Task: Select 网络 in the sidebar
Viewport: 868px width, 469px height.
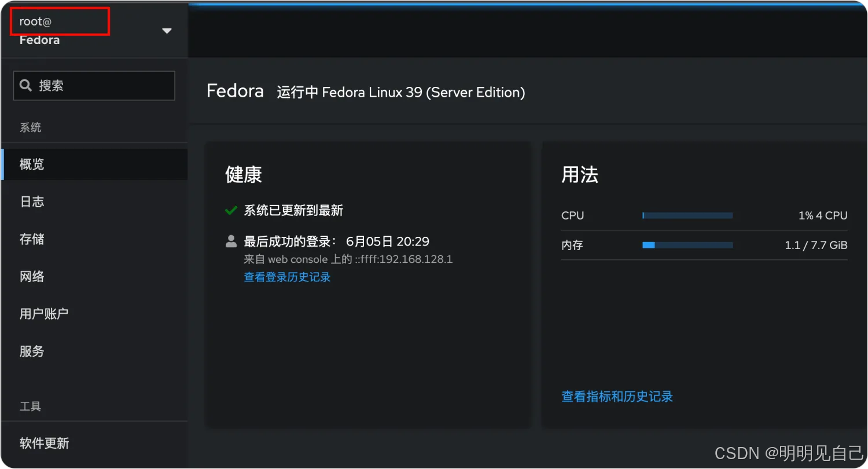Action: click(94, 276)
